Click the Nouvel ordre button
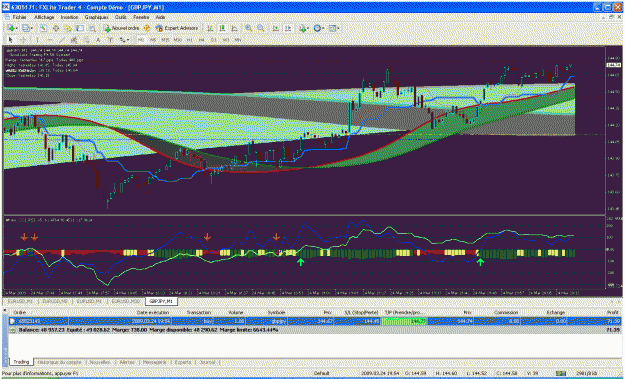Viewport: 625px width, 379px height. [121, 28]
